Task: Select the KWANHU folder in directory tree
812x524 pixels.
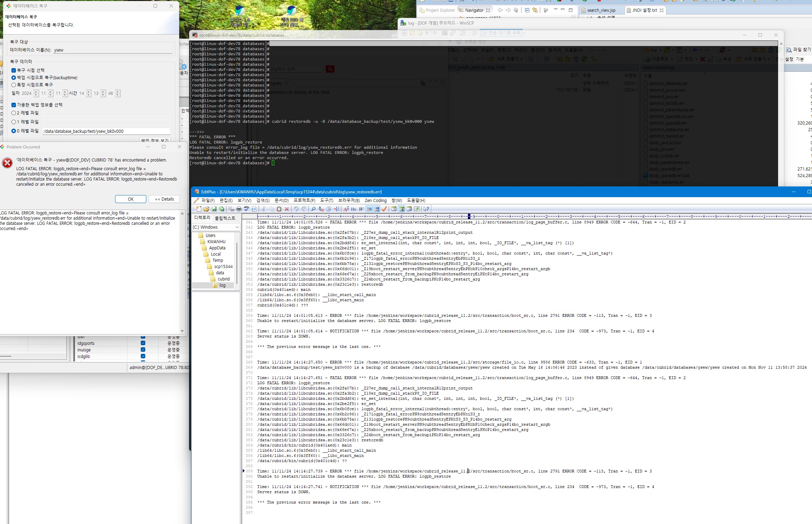Action: click(x=216, y=242)
